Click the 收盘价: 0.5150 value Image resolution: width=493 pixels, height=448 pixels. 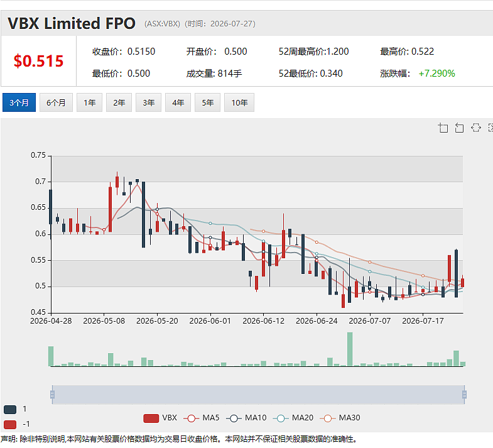(x=124, y=52)
